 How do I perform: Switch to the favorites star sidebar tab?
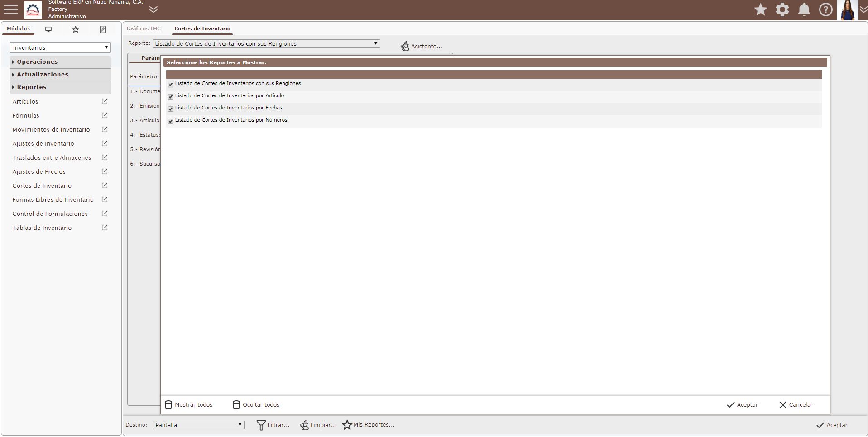(x=76, y=29)
